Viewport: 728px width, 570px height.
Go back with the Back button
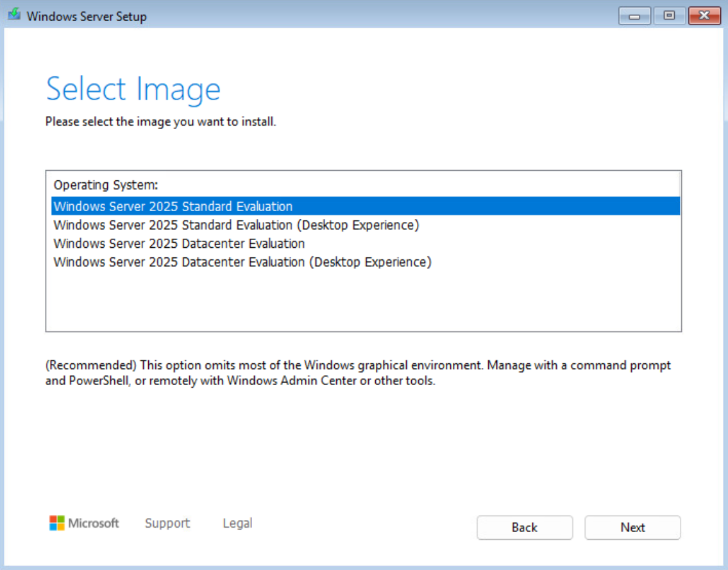pyautogui.click(x=525, y=527)
